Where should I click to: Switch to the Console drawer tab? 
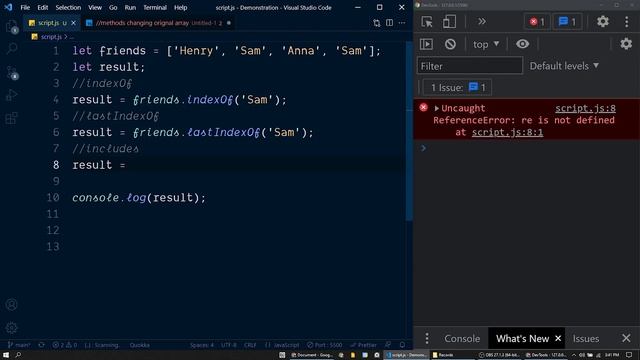pos(462,338)
